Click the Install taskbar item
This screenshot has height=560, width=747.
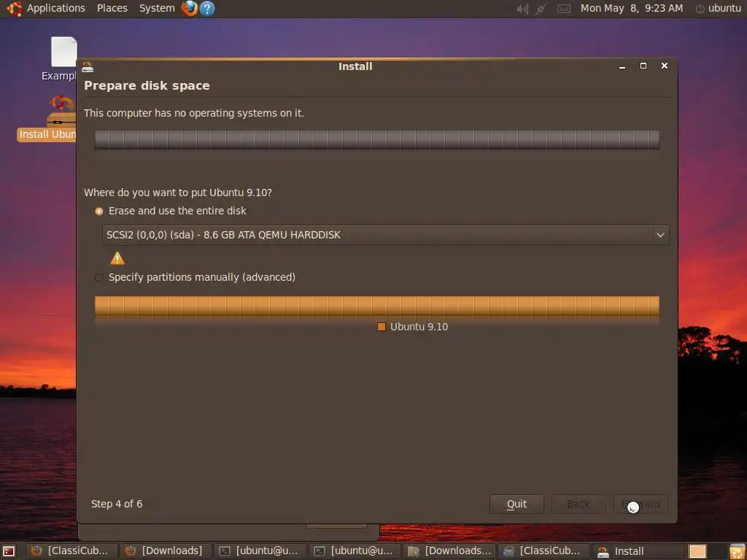pos(638,551)
